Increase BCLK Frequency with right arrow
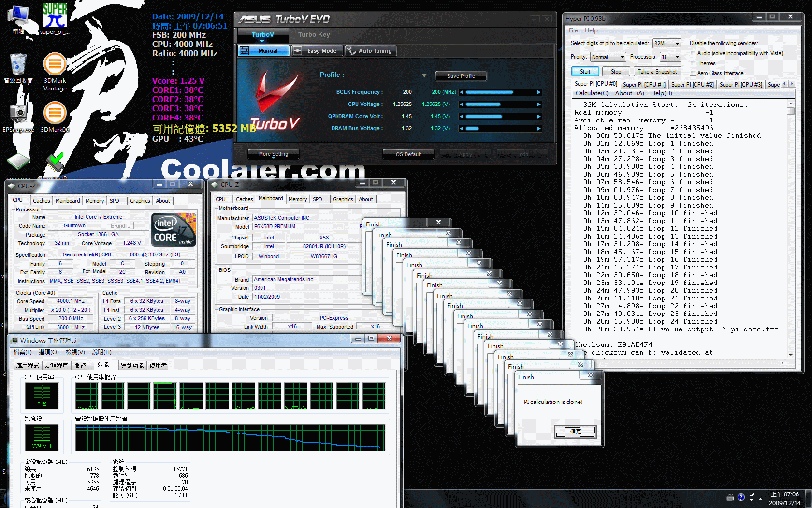This screenshot has height=508, width=812. 539,92
